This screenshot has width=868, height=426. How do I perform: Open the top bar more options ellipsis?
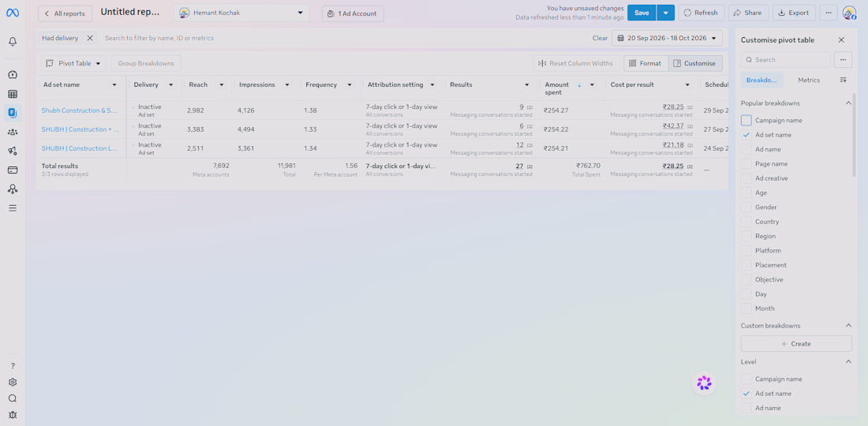[x=828, y=13]
